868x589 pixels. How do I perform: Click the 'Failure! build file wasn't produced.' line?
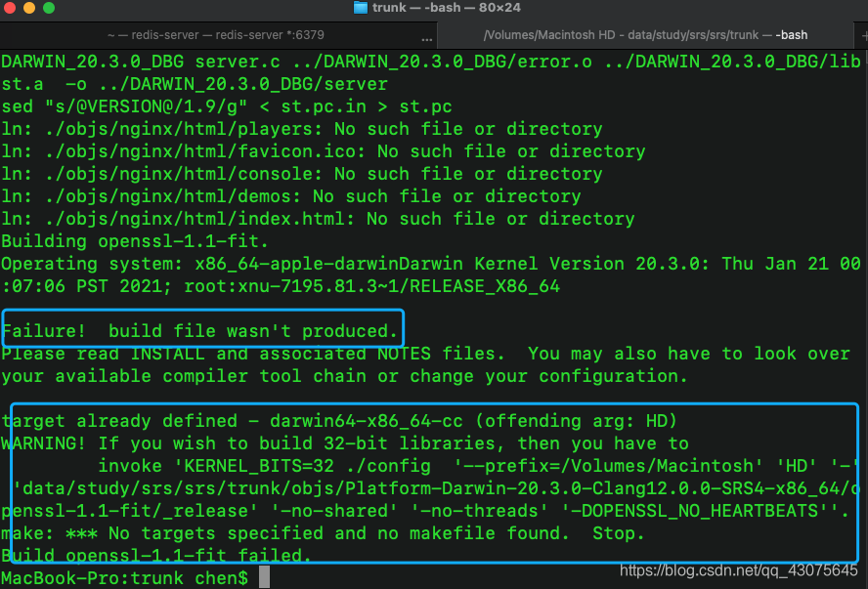pyautogui.click(x=199, y=331)
